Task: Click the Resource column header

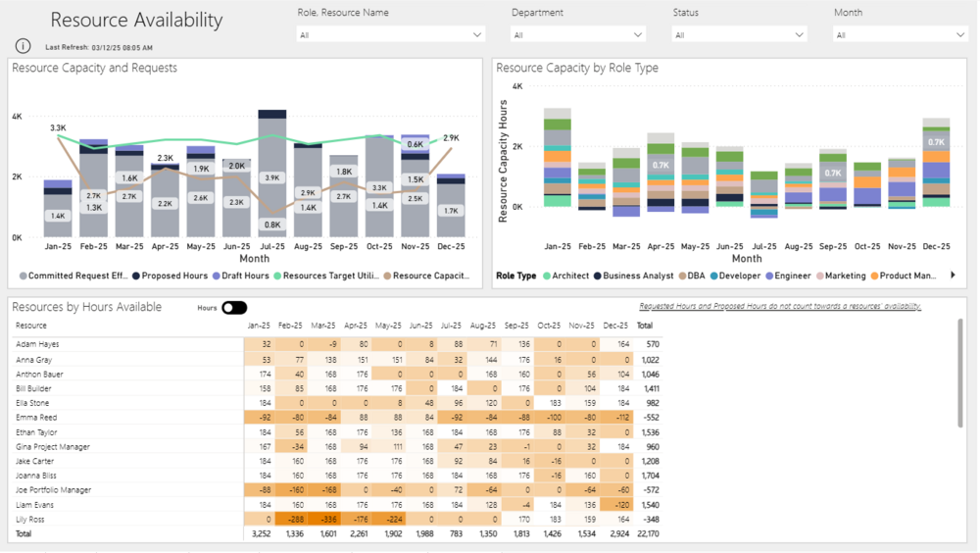Action: tap(31, 326)
